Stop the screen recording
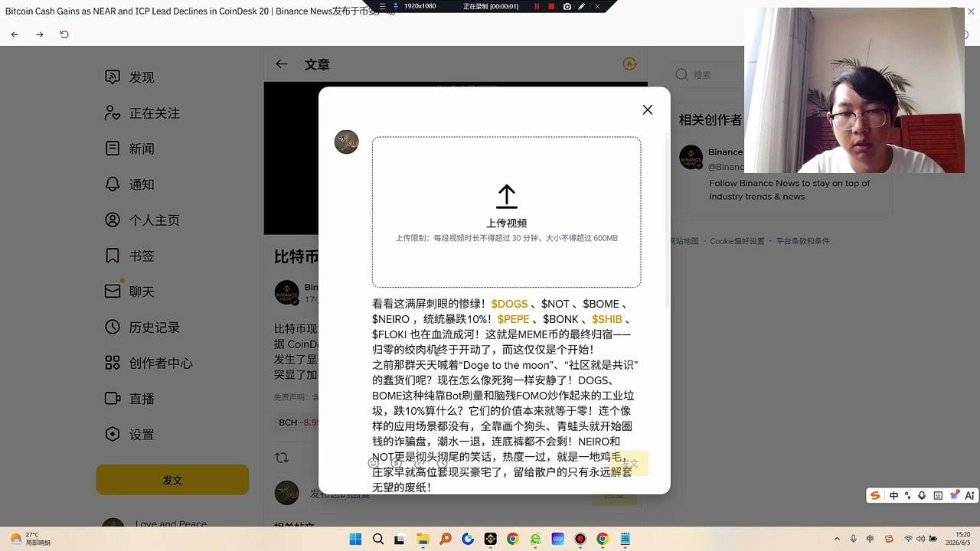 click(551, 6)
